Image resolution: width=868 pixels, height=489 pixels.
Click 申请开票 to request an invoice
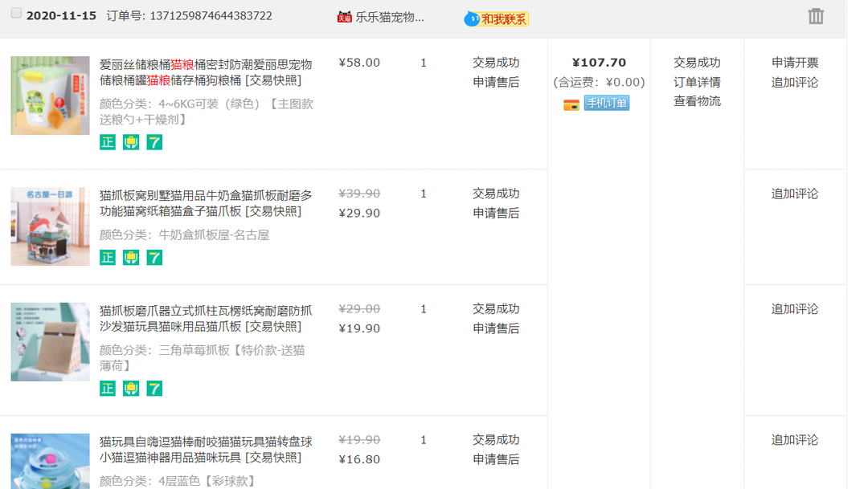pos(795,63)
